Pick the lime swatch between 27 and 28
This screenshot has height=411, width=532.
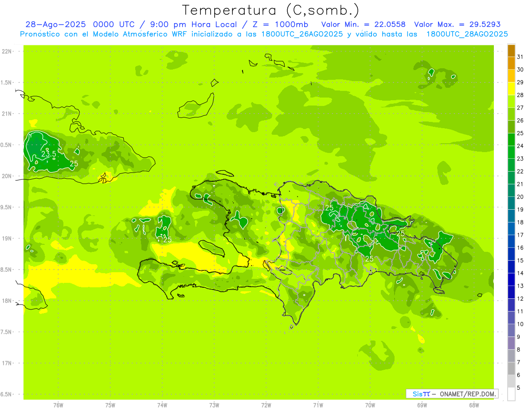[511, 102]
